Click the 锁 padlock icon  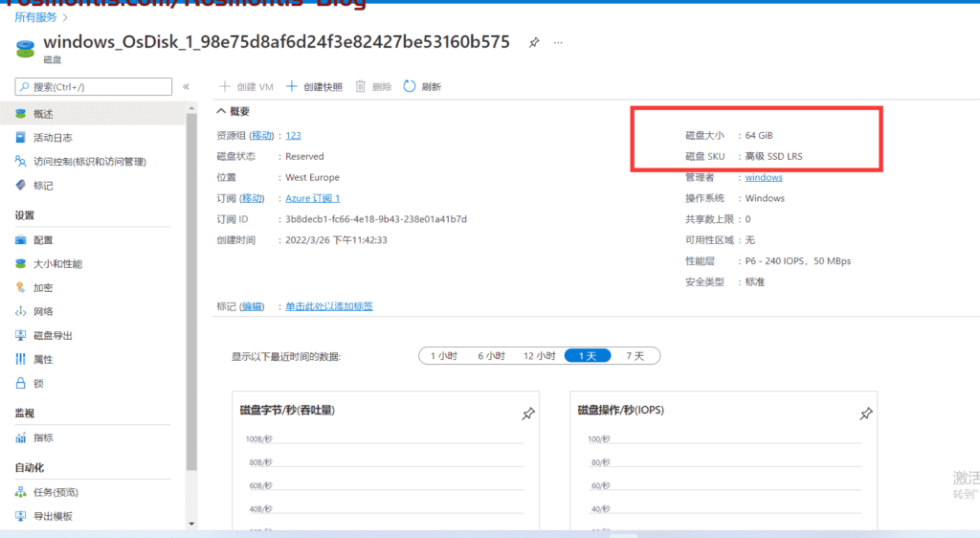21,383
